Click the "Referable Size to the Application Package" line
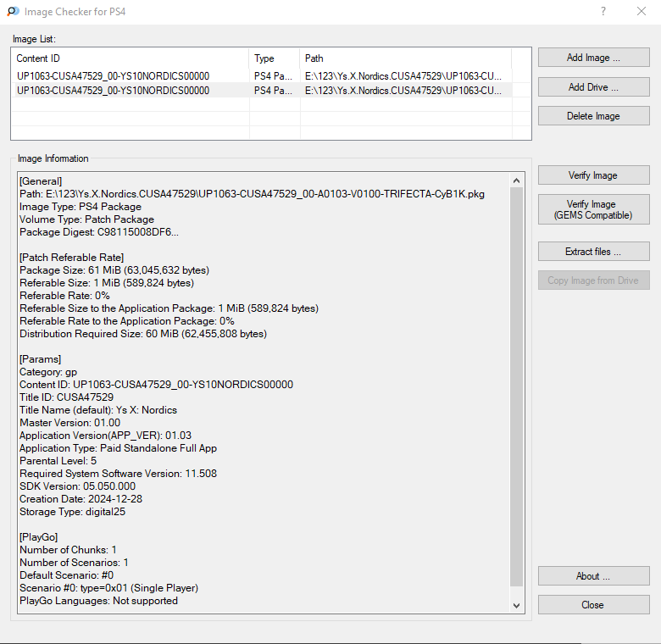The width and height of the screenshot is (661, 644). (x=169, y=308)
